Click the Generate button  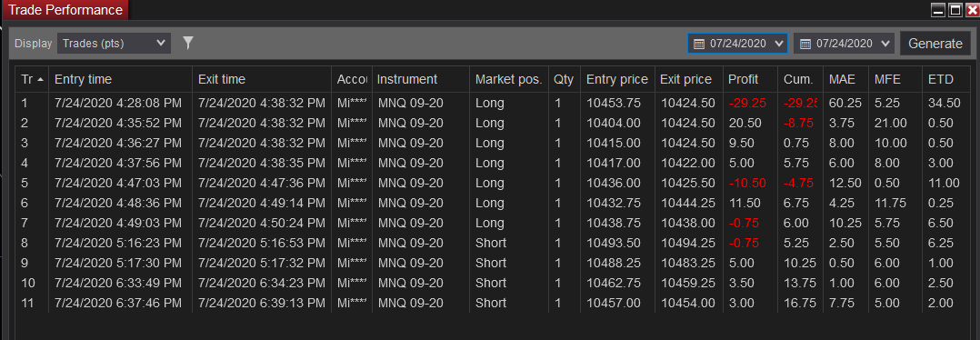(935, 44)
